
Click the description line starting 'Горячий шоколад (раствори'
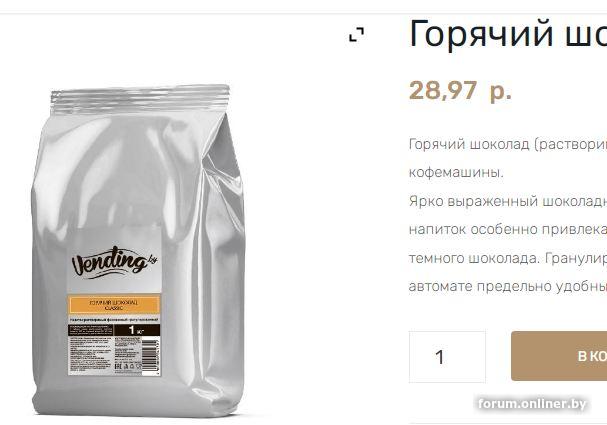[508, 144]
